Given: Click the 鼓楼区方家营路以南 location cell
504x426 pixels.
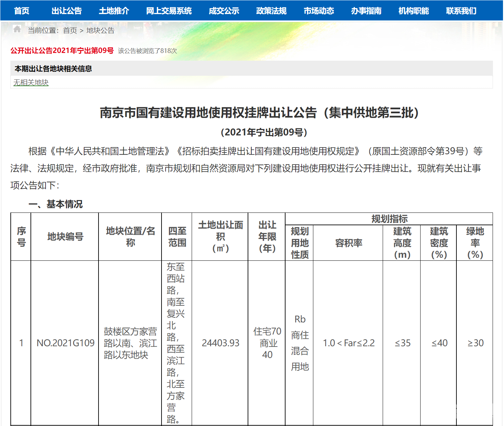Looking at the screenshot, I should point(129,343).
